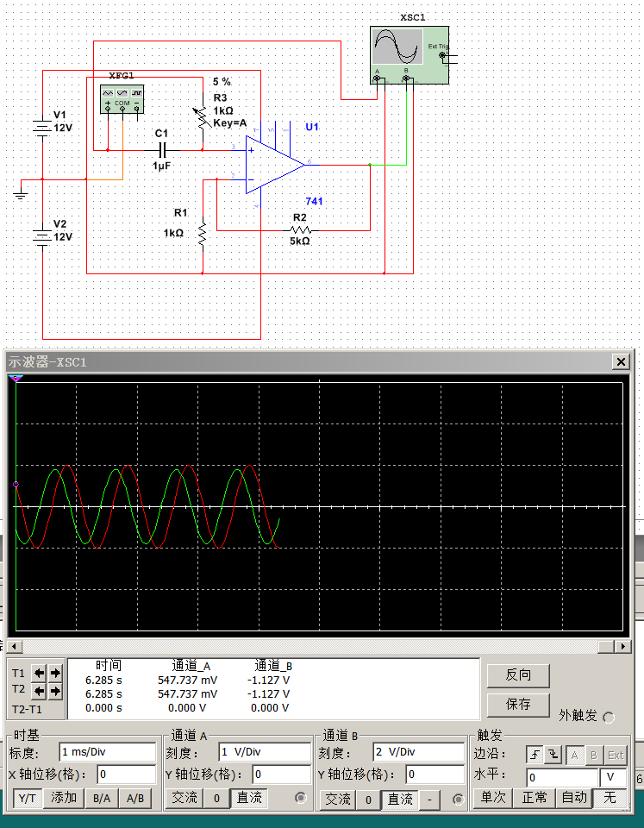Click the 通道 A 刻度 1 V/Div field
Screen dimensions: 644x828
click(265, 752)
